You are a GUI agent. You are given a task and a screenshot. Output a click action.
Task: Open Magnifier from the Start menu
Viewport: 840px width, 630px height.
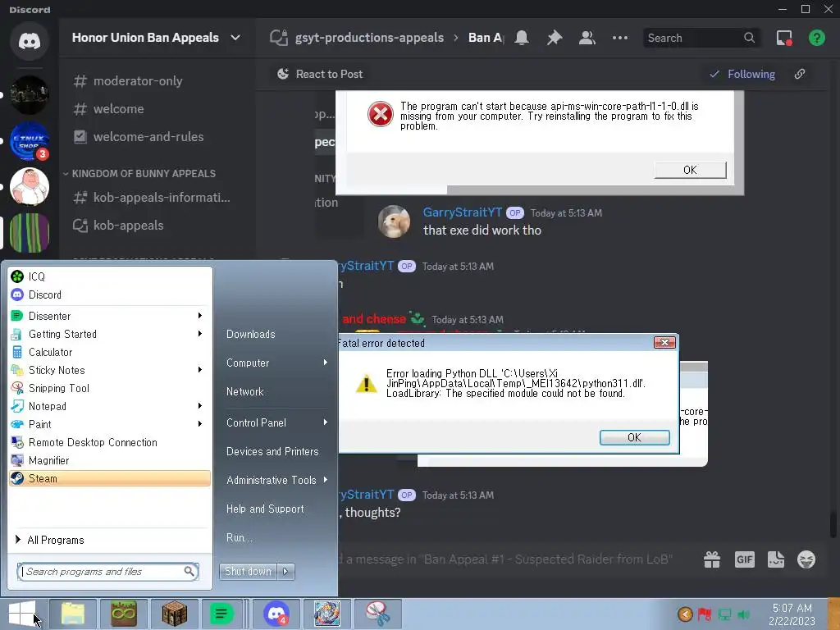coord(110,460)
